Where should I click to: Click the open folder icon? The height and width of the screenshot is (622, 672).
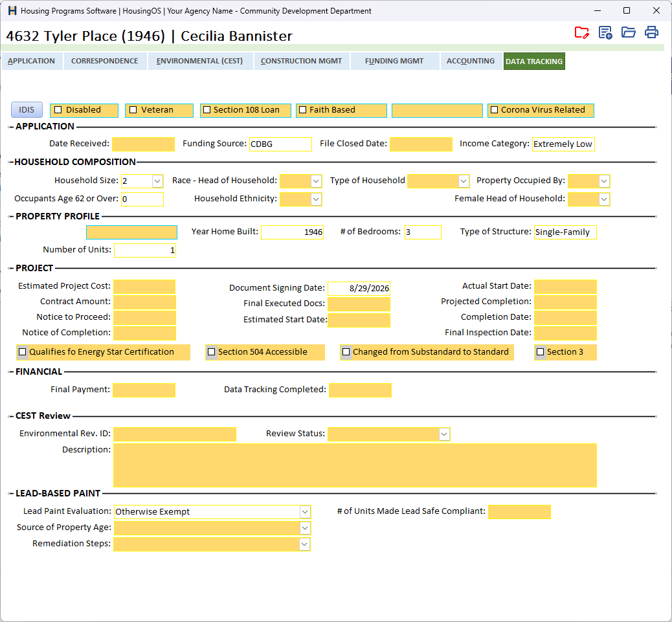pyautogui.click(x=628, y=32)
